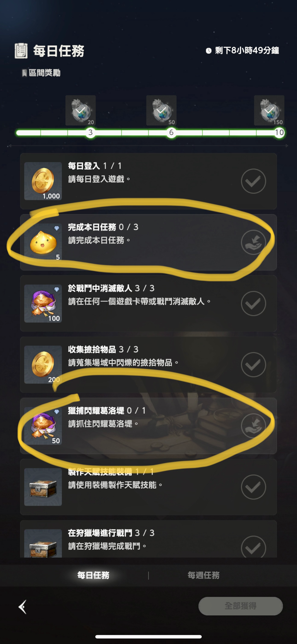Tap the purple pouch reward worth 100
The width and height of the screenshot is (297, 644).
(x=43, y=303)
